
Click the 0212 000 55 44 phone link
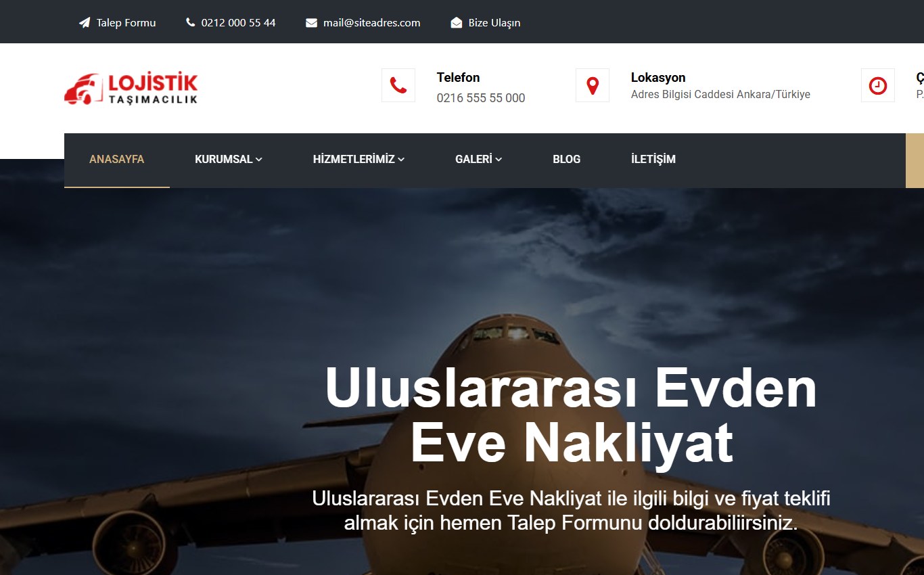[x=239, y=23]
